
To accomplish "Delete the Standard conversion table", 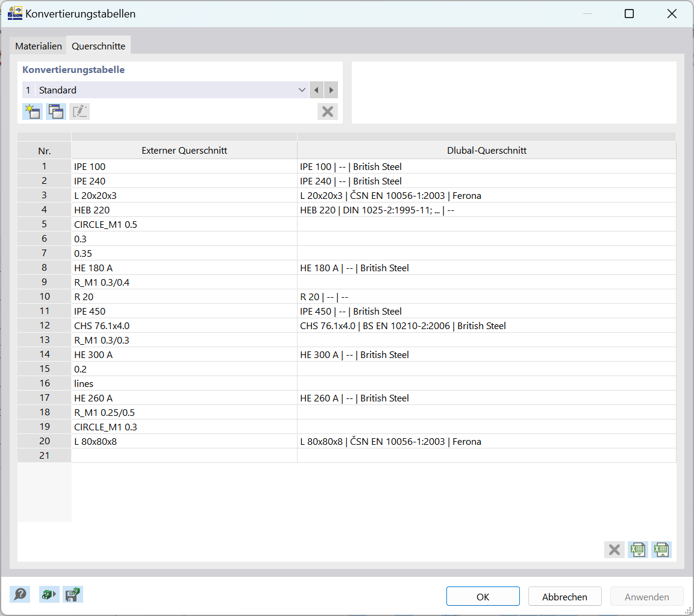I will [328, 112].
